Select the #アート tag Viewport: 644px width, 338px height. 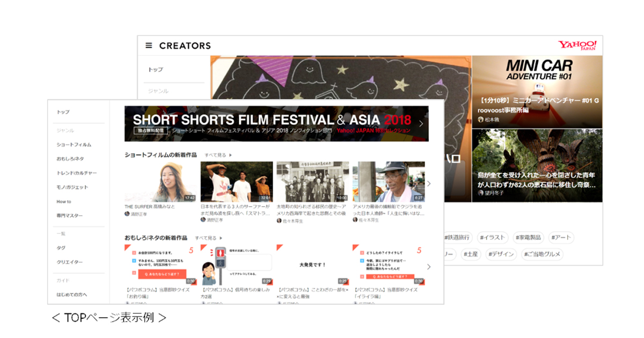(x=561, y=237)
